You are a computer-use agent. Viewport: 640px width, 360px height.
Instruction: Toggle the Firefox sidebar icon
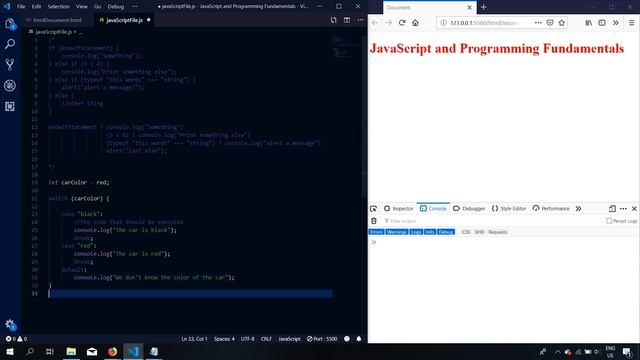[602, 23]
